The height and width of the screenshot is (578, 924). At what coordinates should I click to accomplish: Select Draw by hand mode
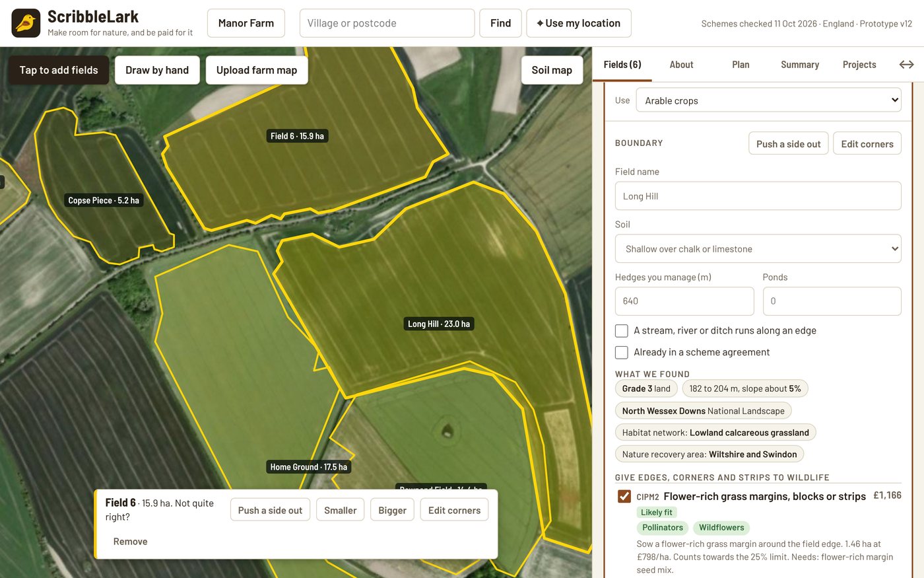(x=157, y=70)
